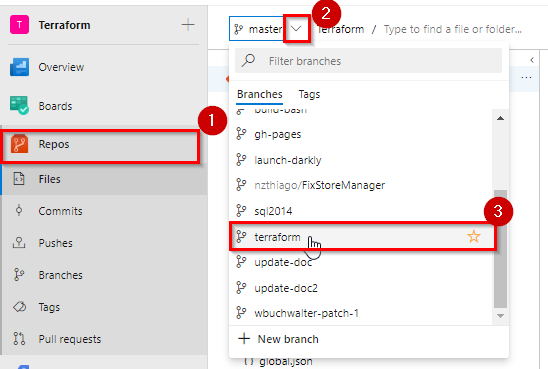Favorite the terraform branch with star

point(474,237)
